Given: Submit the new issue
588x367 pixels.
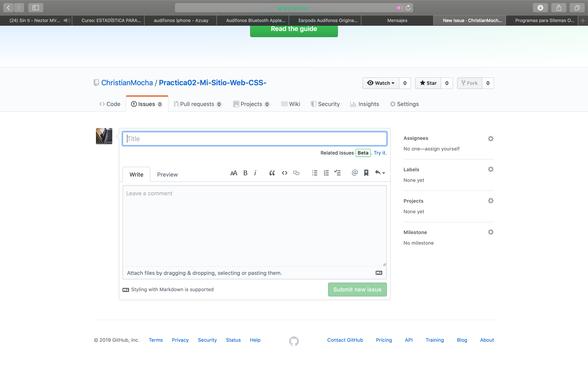Looking at the screenshot, I should tap(357, 289).
